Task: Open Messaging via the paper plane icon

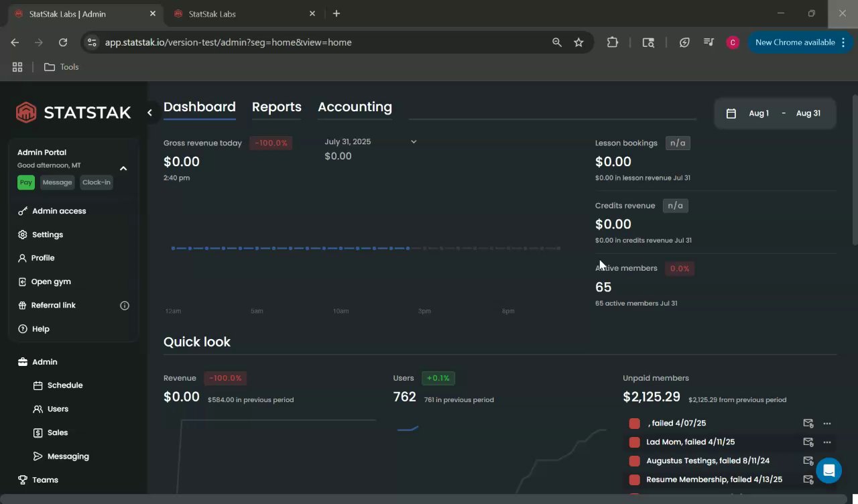Action: 38,456
